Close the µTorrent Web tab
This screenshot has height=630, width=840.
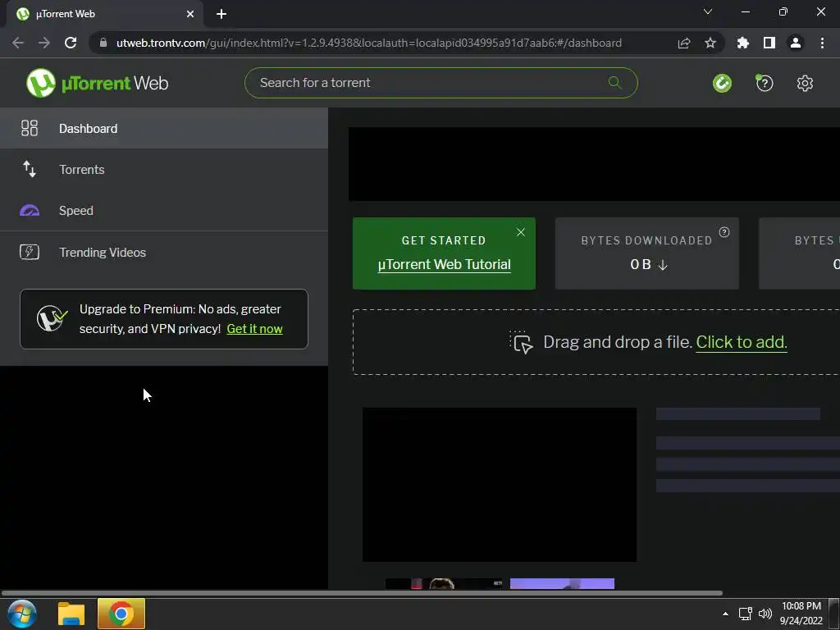click(x=190, y=14)
